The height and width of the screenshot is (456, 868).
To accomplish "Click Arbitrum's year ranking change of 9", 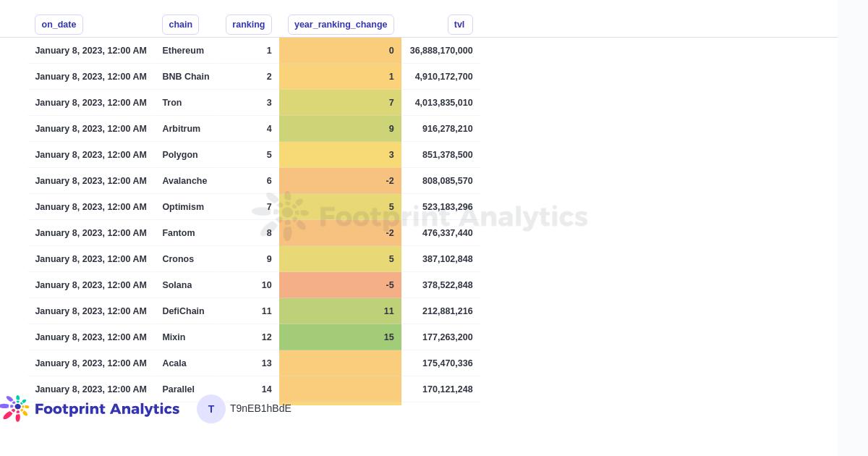I will (x=340, y=129).
